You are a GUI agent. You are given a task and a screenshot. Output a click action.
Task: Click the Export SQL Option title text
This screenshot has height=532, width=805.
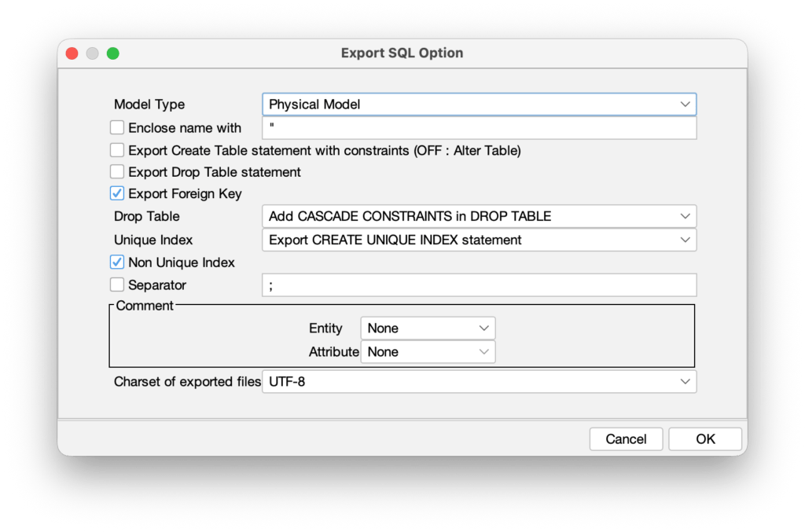pos(402,53)
